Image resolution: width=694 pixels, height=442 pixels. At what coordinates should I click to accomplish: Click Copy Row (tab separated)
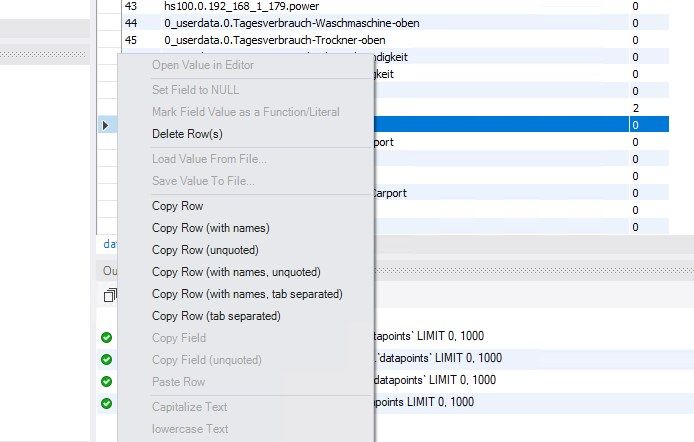click(216, 316)
